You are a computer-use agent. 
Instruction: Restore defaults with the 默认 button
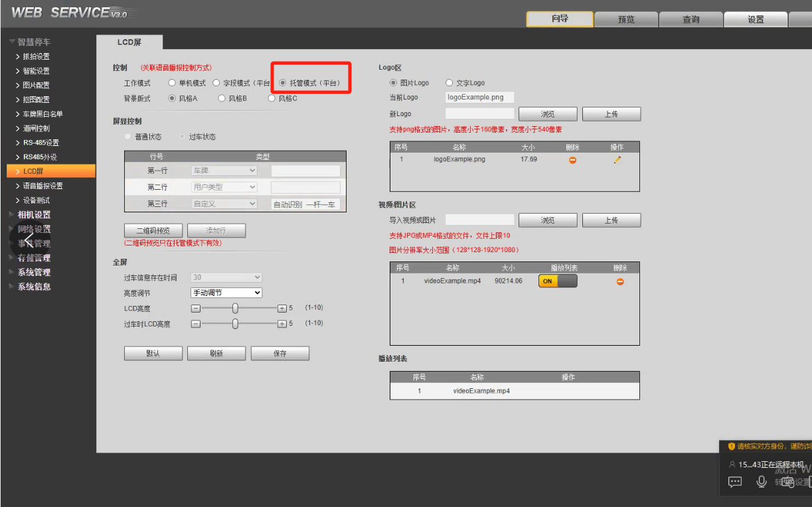[153, 353]
